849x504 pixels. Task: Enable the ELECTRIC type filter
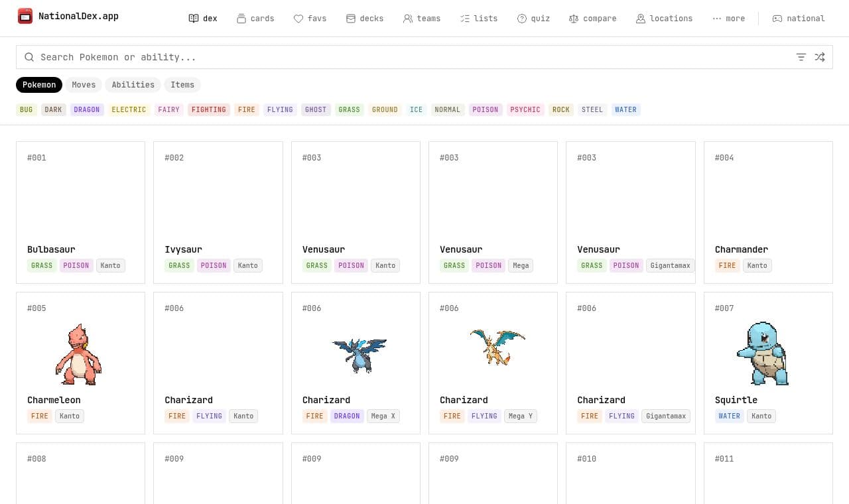[129, 110]
